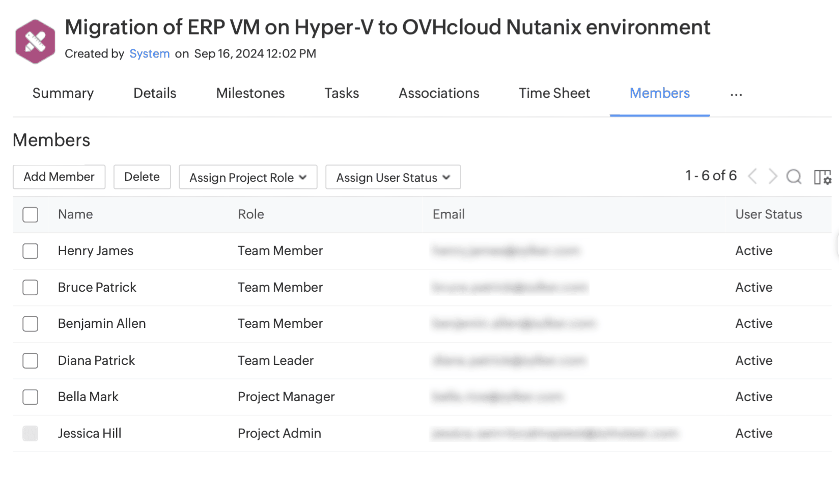839x504 pixels.
Task: Go to next page arrow
Action: [x=772, y=176]
